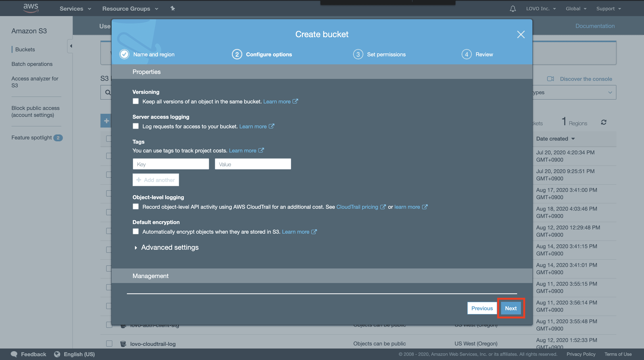Open the Global region selector dropdown
Image resolution: width=644 pixels, height=360 pixels.
pyautogui.click(x=576, y=8)
